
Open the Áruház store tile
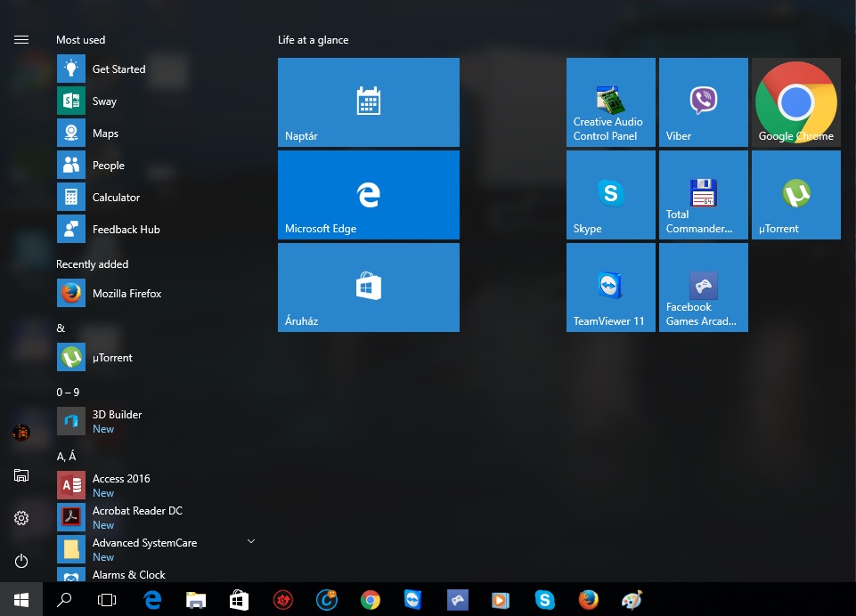[x=369, y=288]
